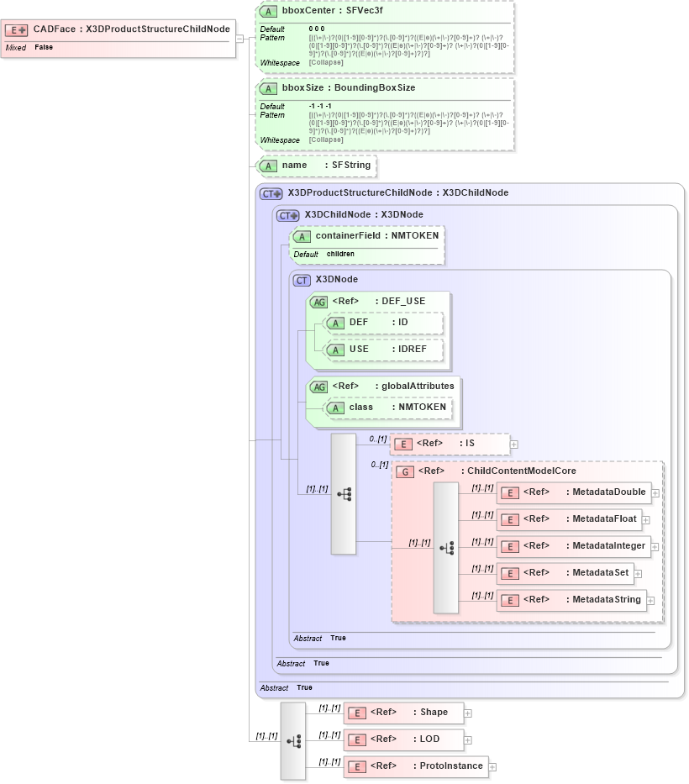The height and width of the screenshot is (784, 689).
Task: Open the SFString type of name
Action: (351, 165)
